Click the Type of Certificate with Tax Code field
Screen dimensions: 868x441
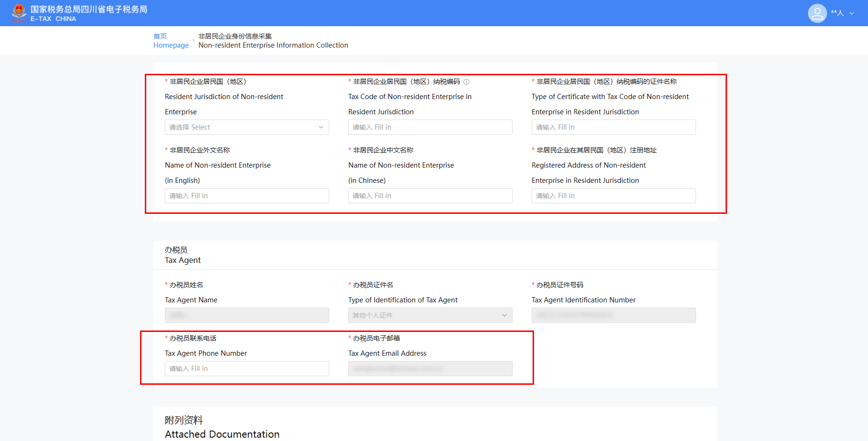tap(613, 127)
